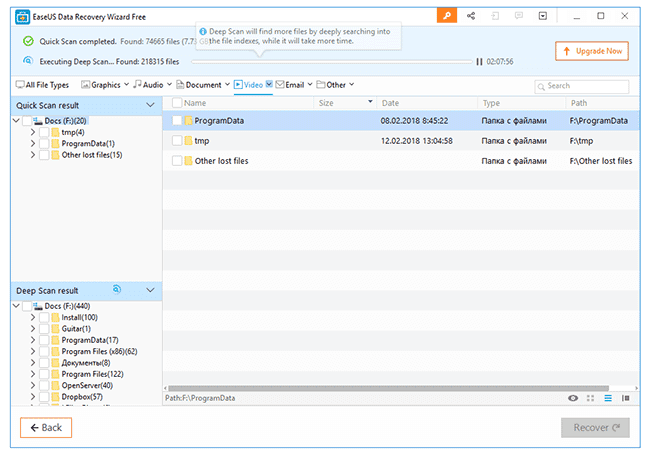Viewport: 650px width, 463px height.
Task: Select the Document filter tab
Action: 199,85
